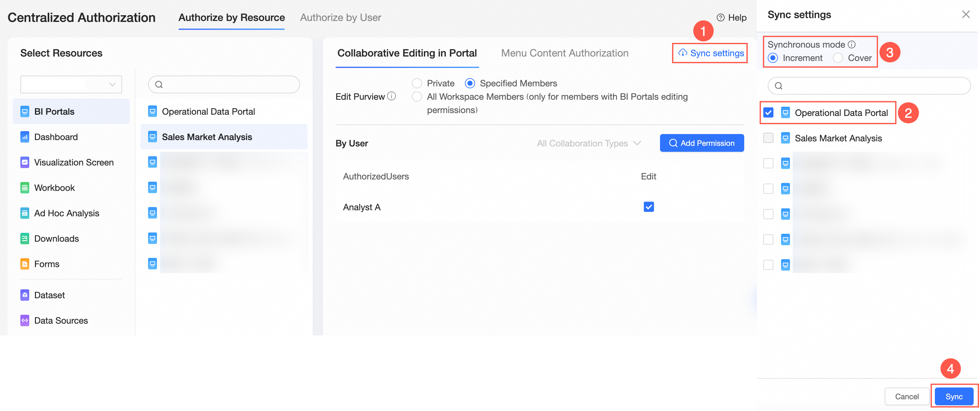Image resolution: width=980 pixels, height=411 pixels.
Task: Click the Dashboard icon in resource list
Action: point(25,137)
